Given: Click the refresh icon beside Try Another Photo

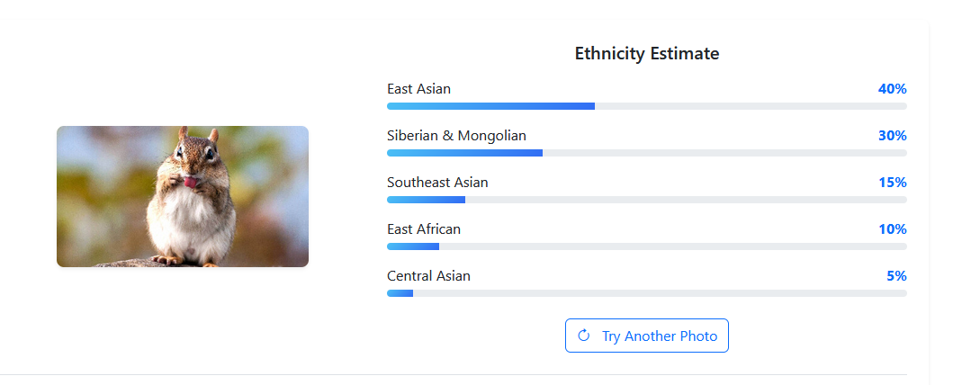Looking at the screenshot, I should (x=583, y=336).
